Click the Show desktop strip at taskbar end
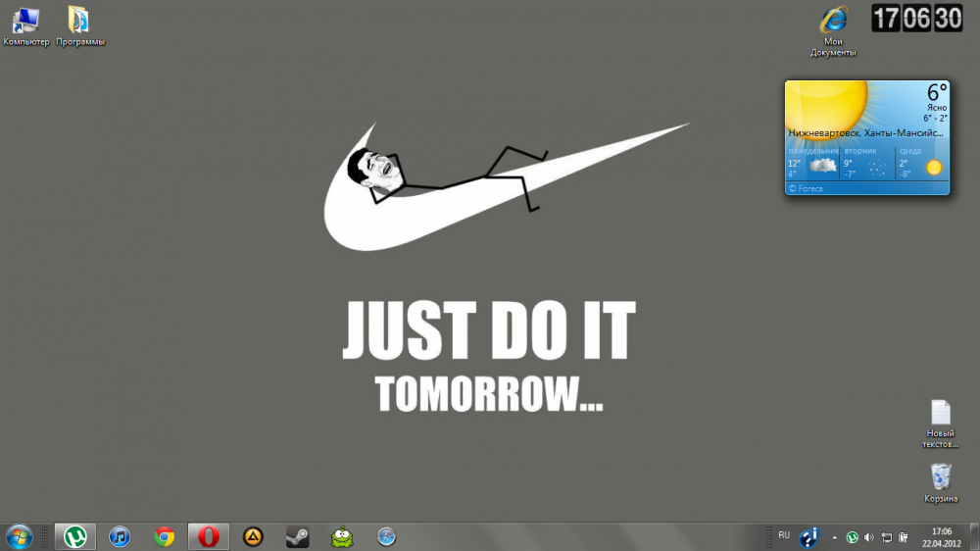 [x=975, y=536]
